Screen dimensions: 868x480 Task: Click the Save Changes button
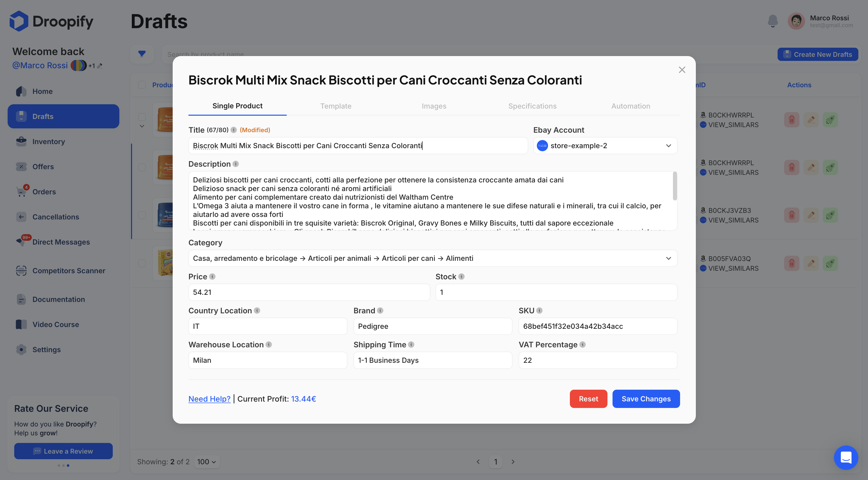point(646,399)
